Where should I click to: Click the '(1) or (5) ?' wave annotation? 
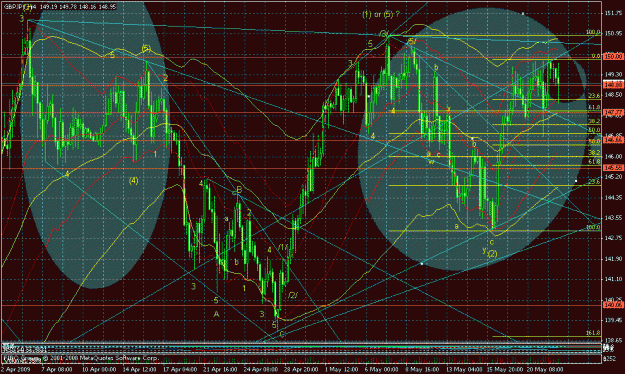(381, 14)
